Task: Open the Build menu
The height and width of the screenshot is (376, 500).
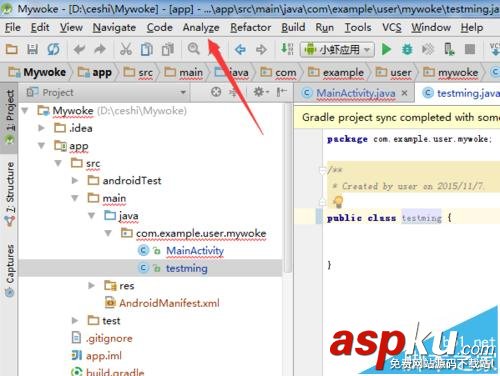Action: (x=293, y=27)
